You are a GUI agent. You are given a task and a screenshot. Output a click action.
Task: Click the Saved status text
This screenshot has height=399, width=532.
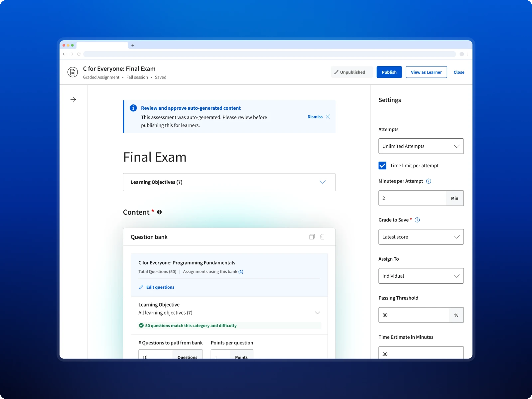point(161,77)
